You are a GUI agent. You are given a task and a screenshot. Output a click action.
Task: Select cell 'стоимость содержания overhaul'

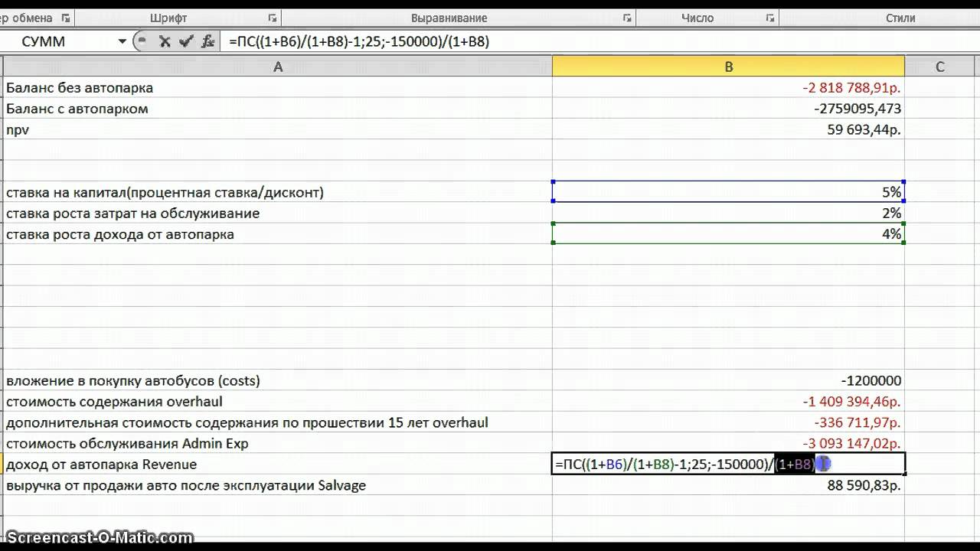pos(277,401)
